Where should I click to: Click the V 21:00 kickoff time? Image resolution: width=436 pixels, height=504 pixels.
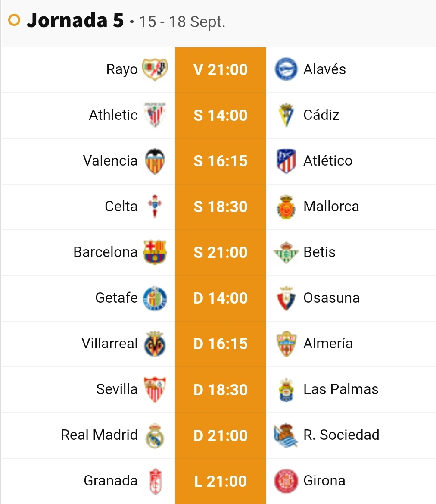221,69
